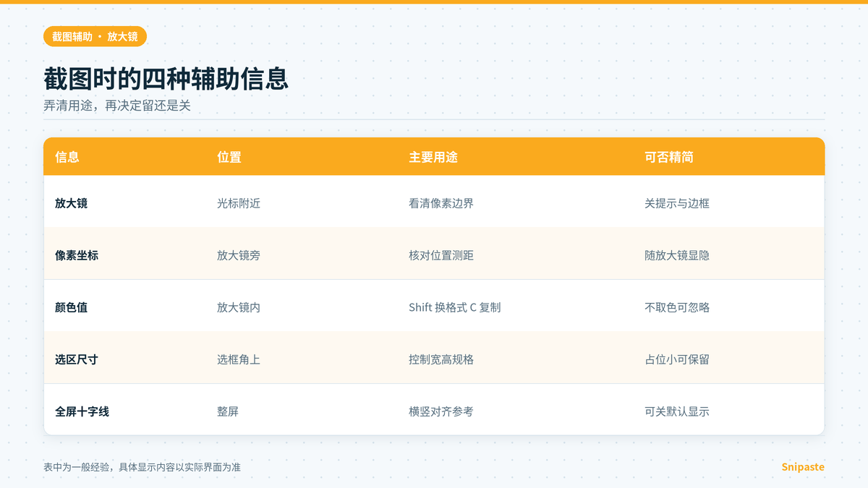Select the 选区尺寸 row label
868x488 pixels.
click(77, 359)
